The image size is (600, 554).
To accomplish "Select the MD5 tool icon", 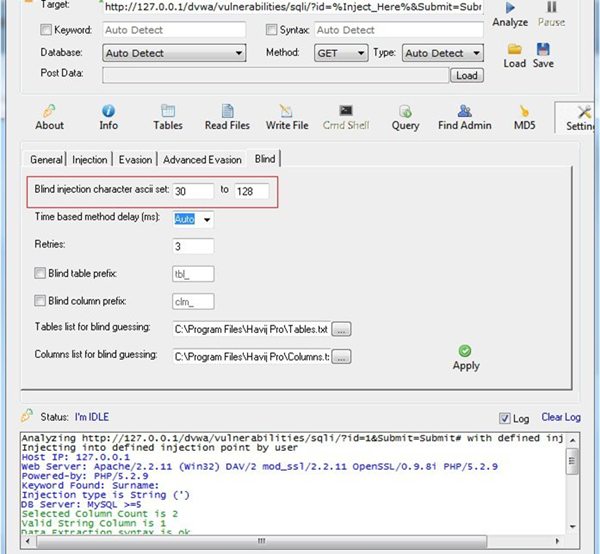I will pyautogui.click(x=524, y=116).
